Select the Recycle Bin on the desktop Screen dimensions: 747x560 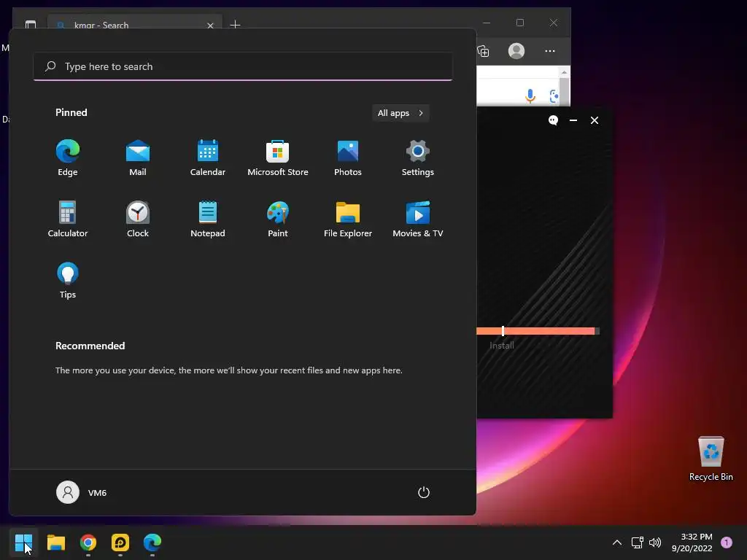(711, 458)
